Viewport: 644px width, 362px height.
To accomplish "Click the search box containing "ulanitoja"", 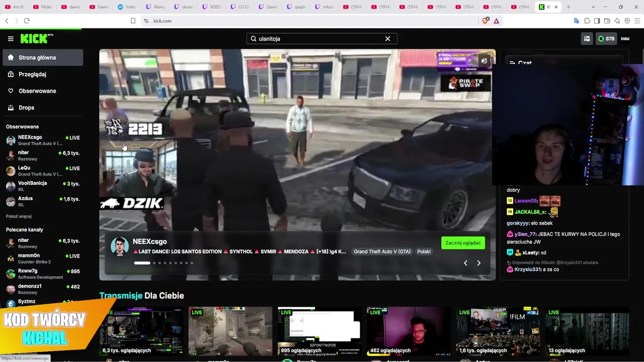I will (x=321, y=39).
